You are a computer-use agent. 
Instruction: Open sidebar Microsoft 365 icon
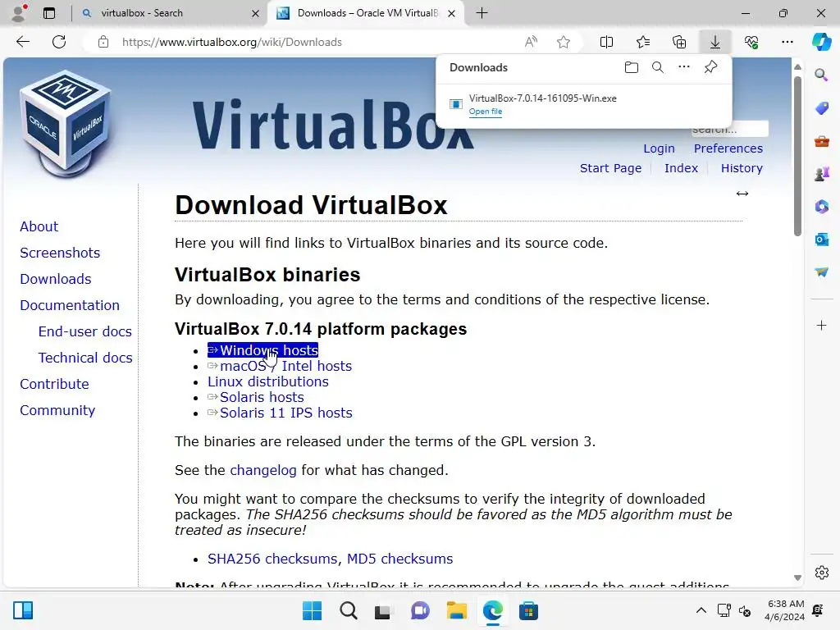pos(822,206)
